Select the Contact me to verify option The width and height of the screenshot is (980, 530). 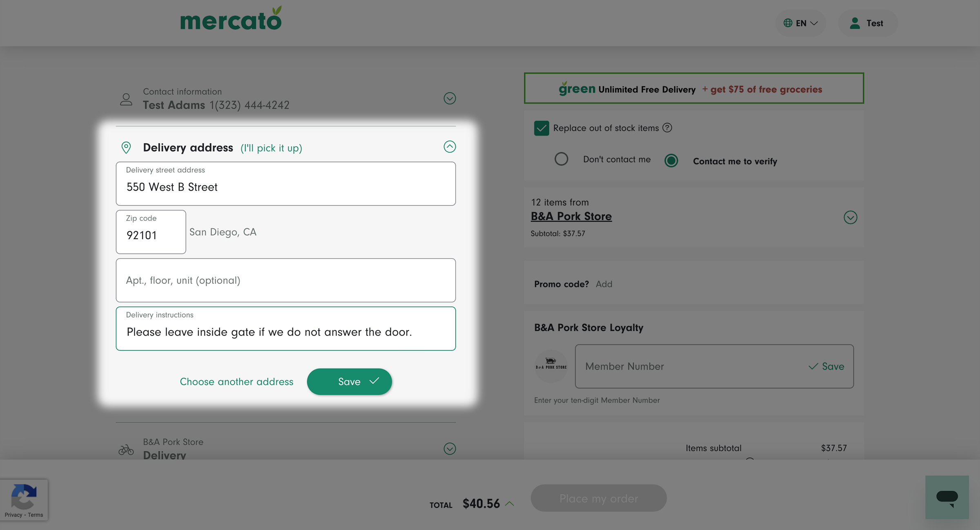pos(671,160)
